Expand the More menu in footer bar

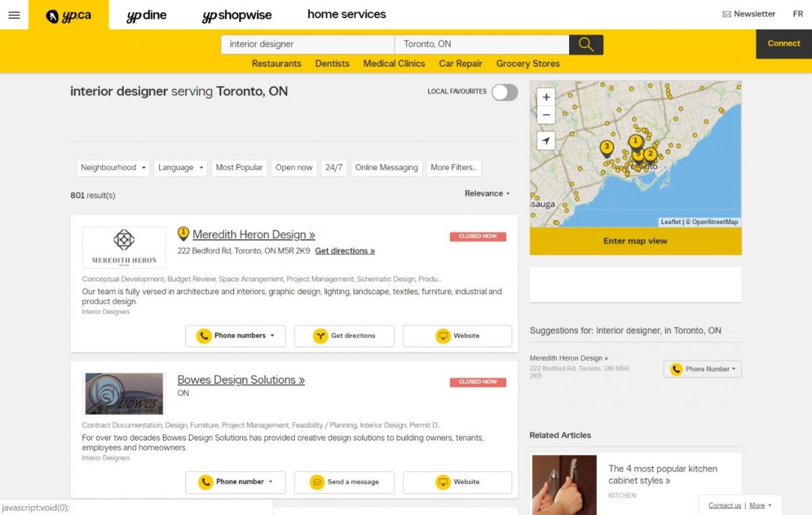click(760, 506)
